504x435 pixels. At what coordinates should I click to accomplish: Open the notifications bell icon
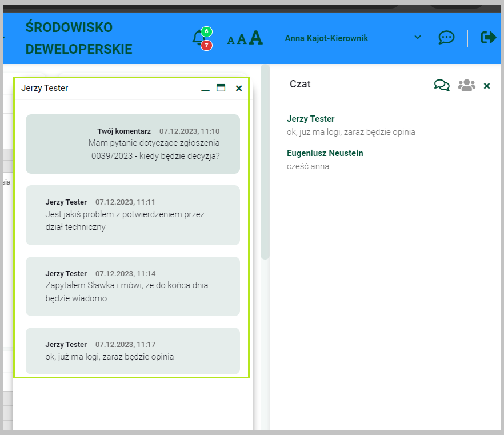tap(198, 38)
